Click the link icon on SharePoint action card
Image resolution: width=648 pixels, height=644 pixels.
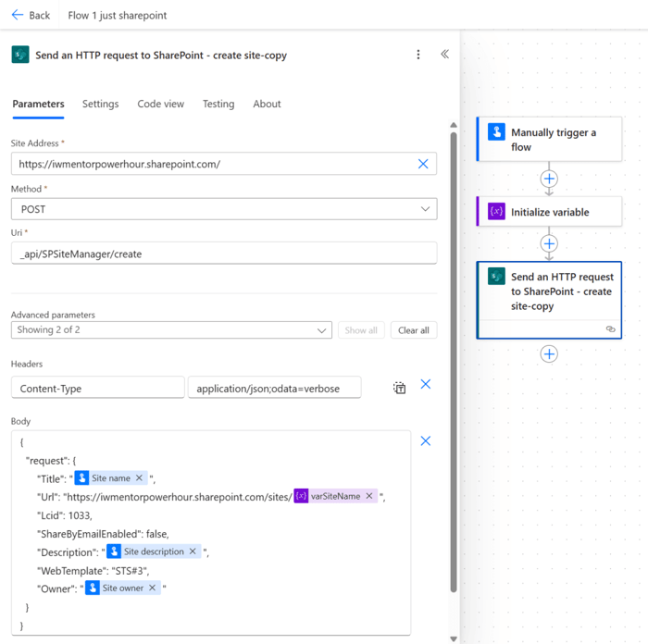tap(610, 328)
